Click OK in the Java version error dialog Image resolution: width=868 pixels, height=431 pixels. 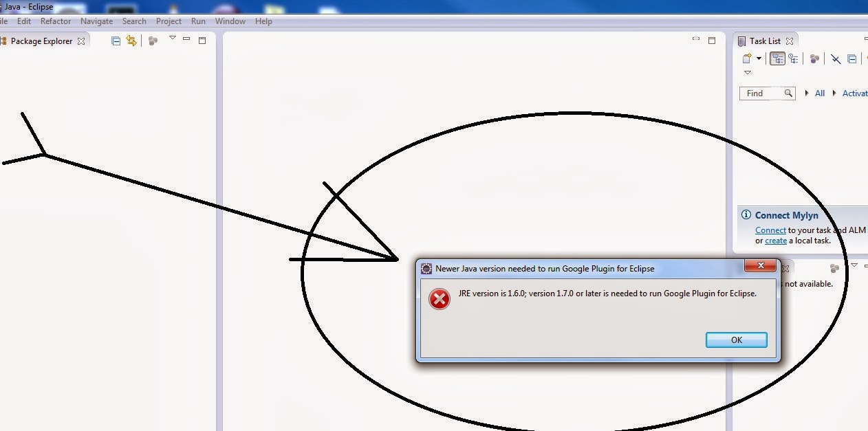coord(736,340)
